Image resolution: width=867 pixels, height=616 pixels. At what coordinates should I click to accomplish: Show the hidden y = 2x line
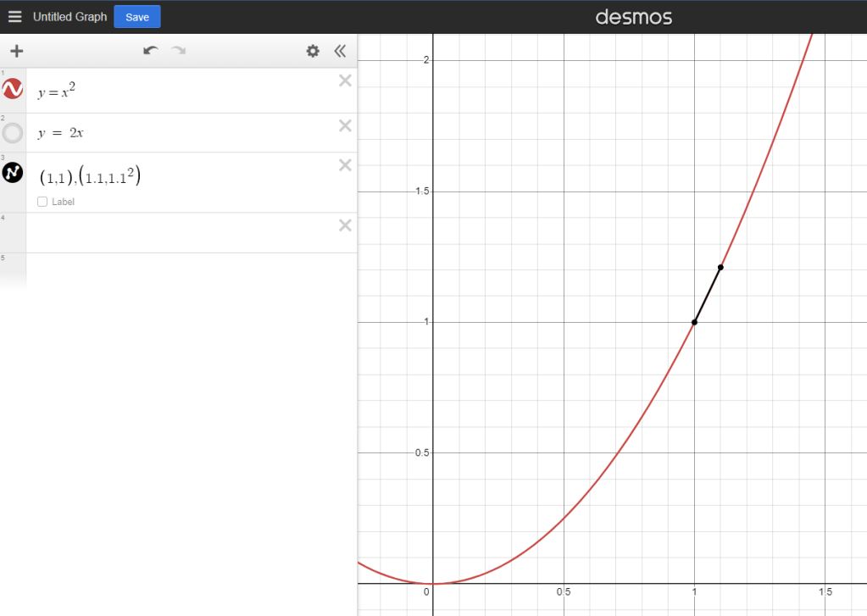coord(13,133)
